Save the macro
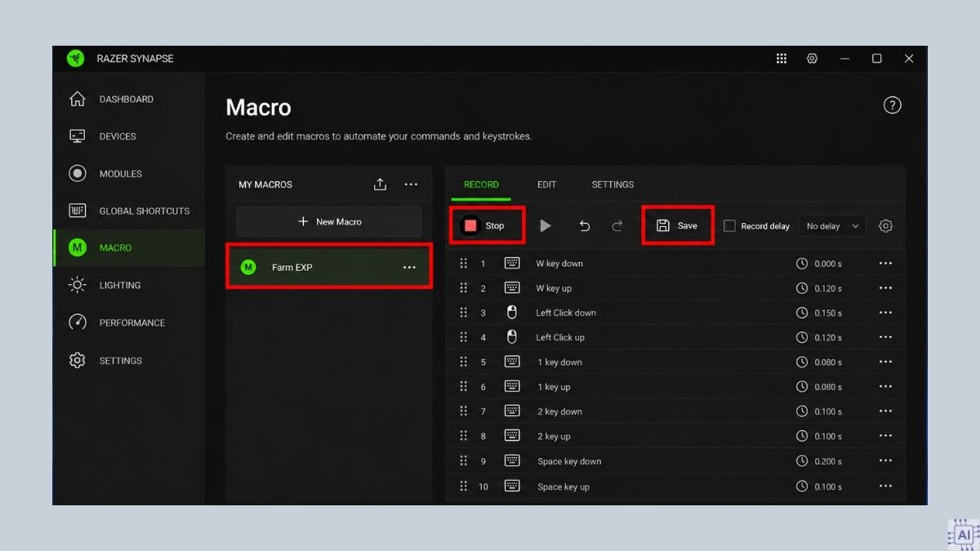The image size is (980, 551). point(678,226)
